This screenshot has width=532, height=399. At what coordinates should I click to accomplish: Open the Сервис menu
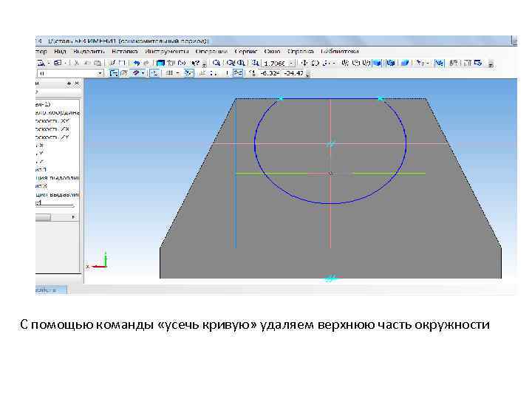coord(246,52)
